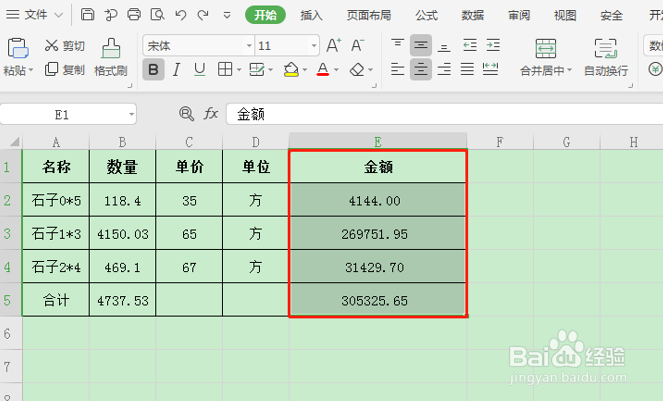Click the Save icon in quick toolbar
663x401 pixels.
(x=87, y=14)
